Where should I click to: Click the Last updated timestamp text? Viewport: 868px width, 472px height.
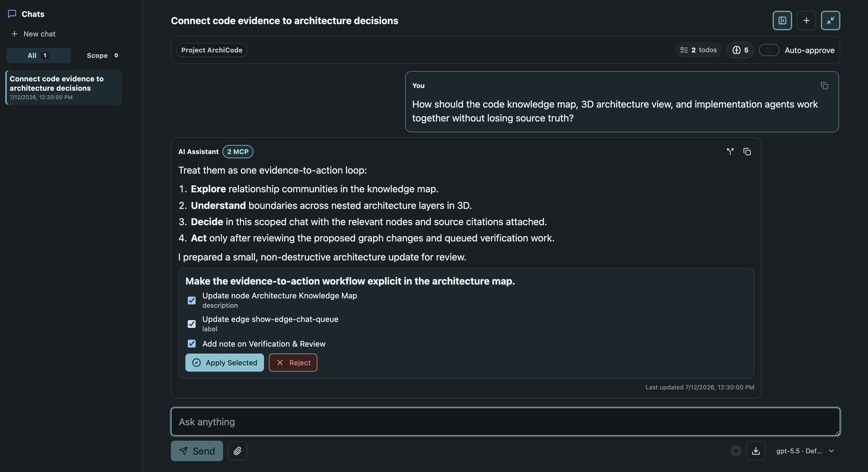(x=700, y=387)
